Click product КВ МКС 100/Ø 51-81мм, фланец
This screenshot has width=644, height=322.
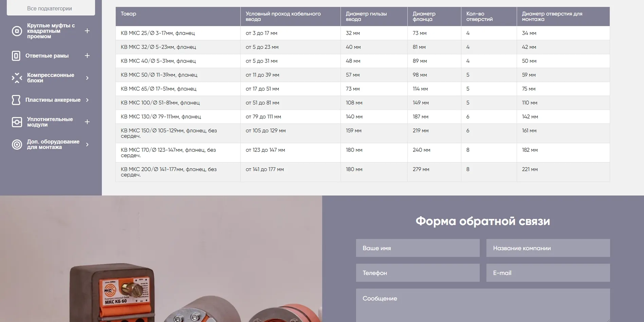[160, 103]
